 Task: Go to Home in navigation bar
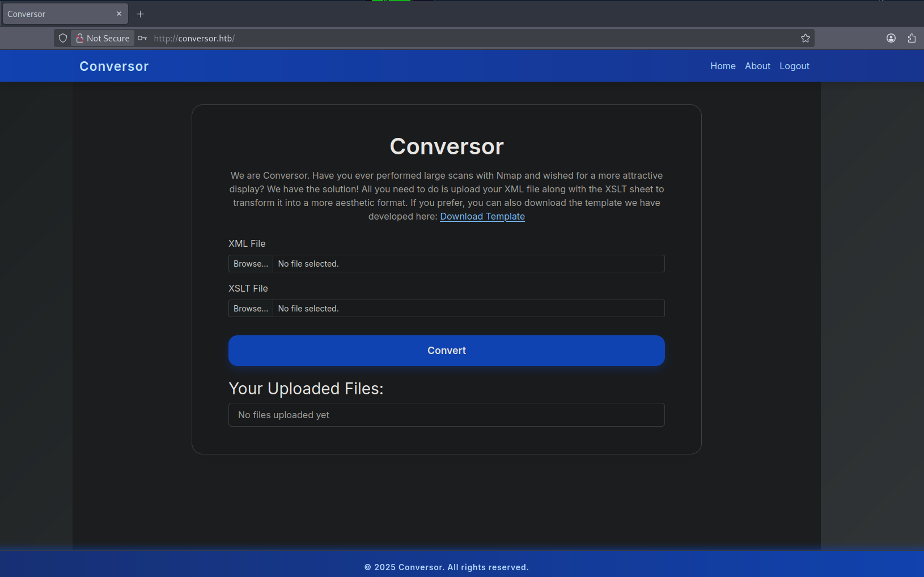pyautogui.click(x=723, y=66)
